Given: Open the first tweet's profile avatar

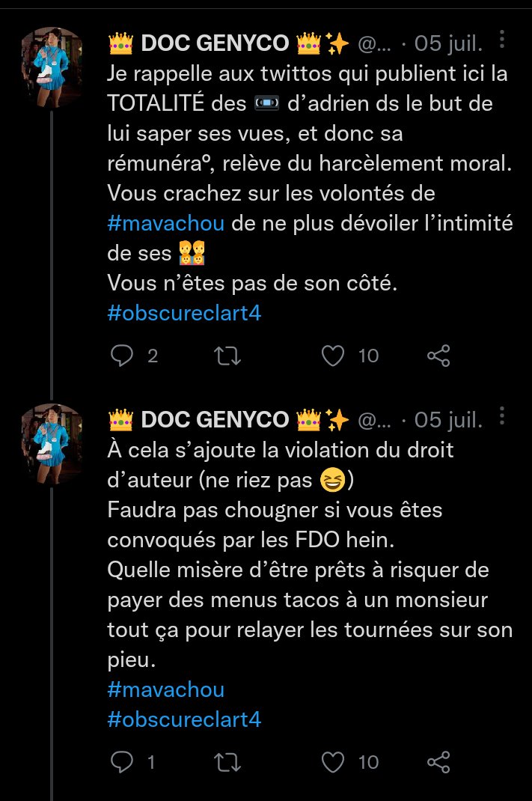Looking at the screenshot, I should 52,68.
